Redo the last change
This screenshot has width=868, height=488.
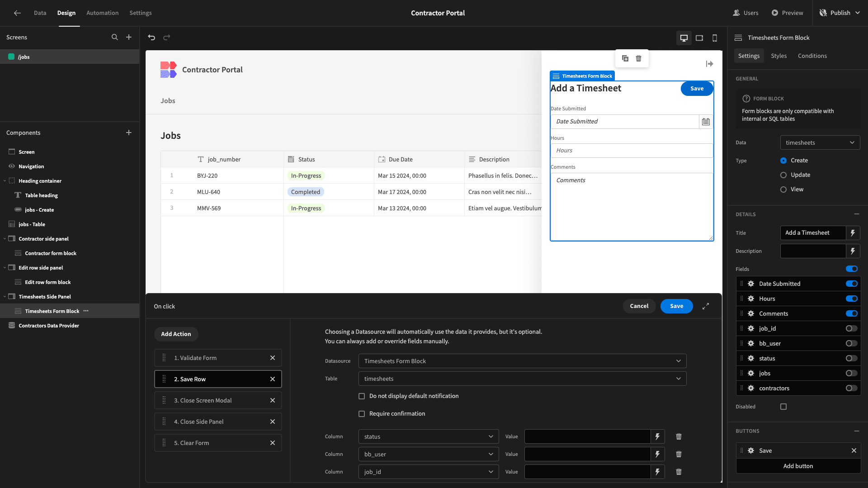[167, 38]
